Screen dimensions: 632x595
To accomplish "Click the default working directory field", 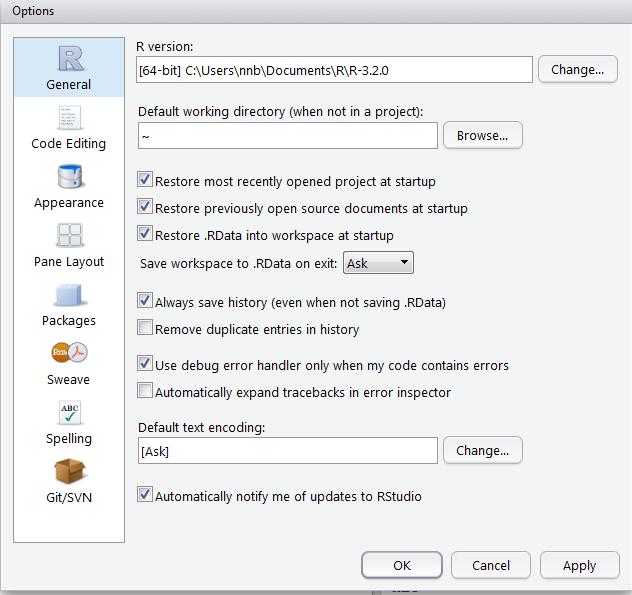I will pos(287,135).
